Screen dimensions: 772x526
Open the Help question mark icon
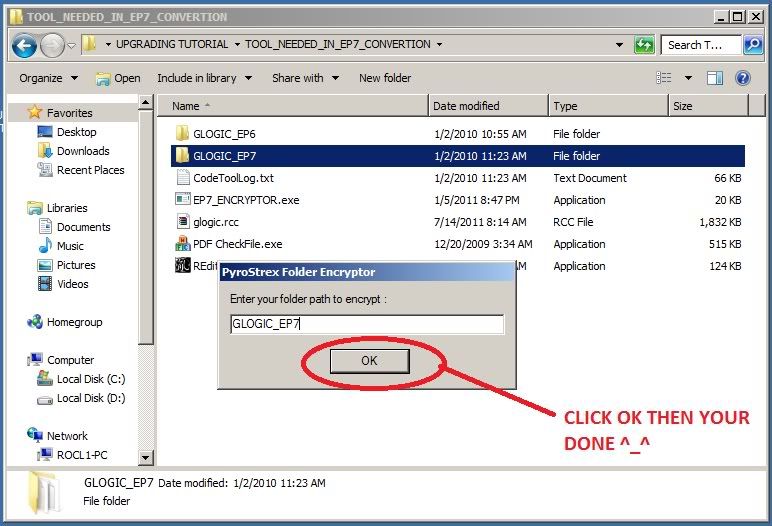(743, 78)
